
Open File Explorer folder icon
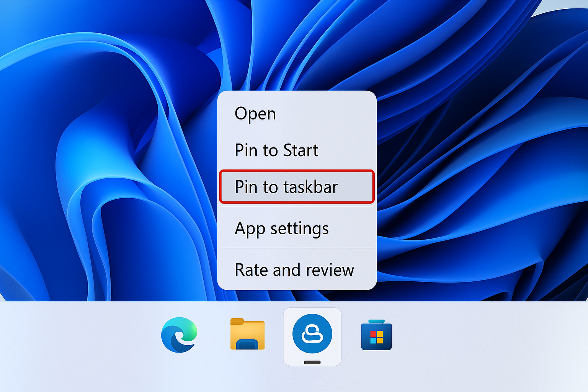247,334
